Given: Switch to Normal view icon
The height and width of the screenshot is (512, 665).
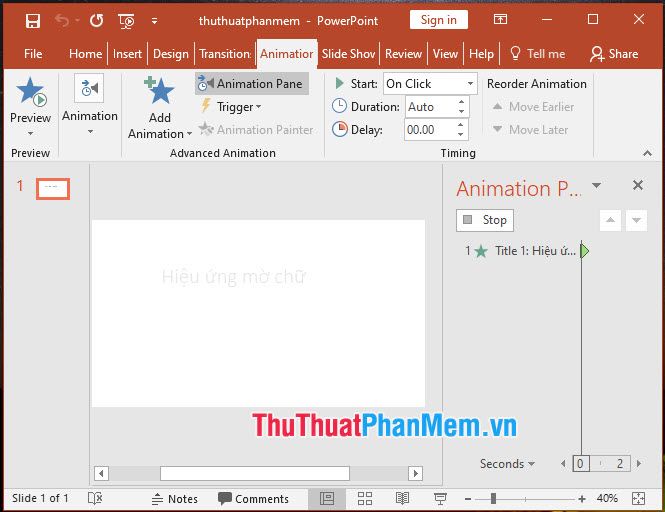Looking at the screenshot, I should tap(327, 498).
